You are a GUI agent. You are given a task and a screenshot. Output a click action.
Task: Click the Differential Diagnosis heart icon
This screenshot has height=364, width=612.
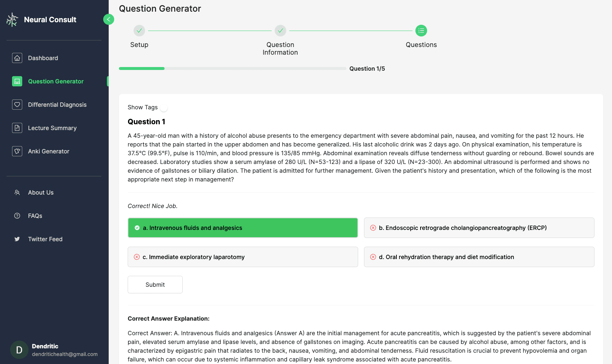(x=17, y=105)
